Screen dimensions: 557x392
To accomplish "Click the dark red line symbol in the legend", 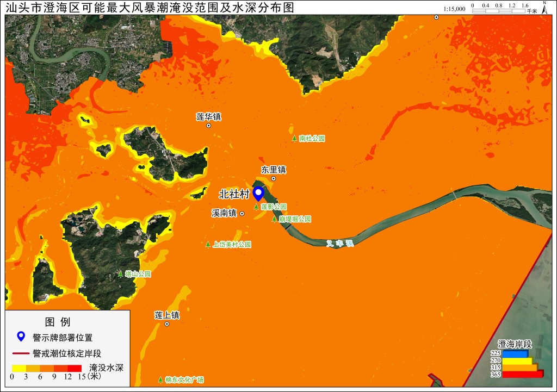I will click(x=21, y=353).
